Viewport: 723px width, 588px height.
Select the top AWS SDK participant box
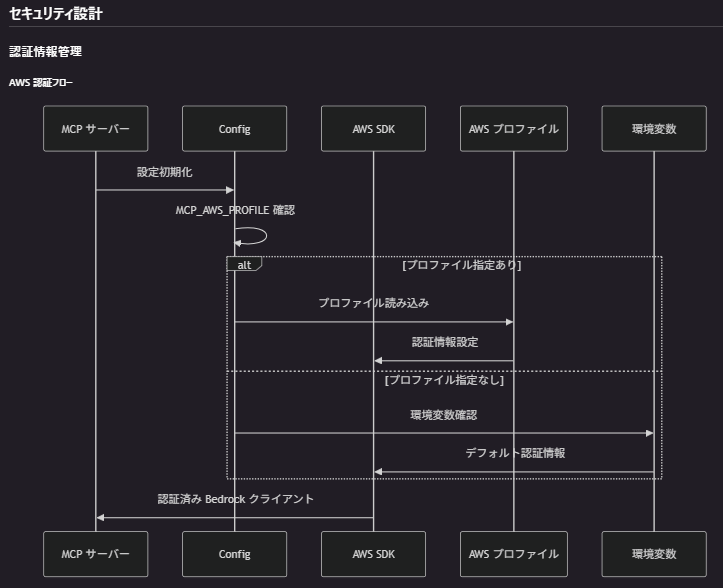tap(373, 129)
